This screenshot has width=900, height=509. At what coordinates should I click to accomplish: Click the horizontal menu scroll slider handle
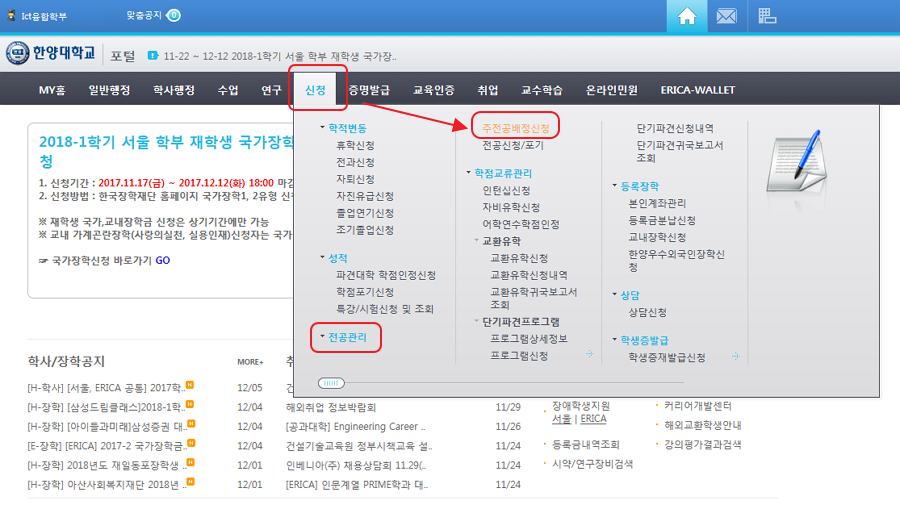point(330,383)
